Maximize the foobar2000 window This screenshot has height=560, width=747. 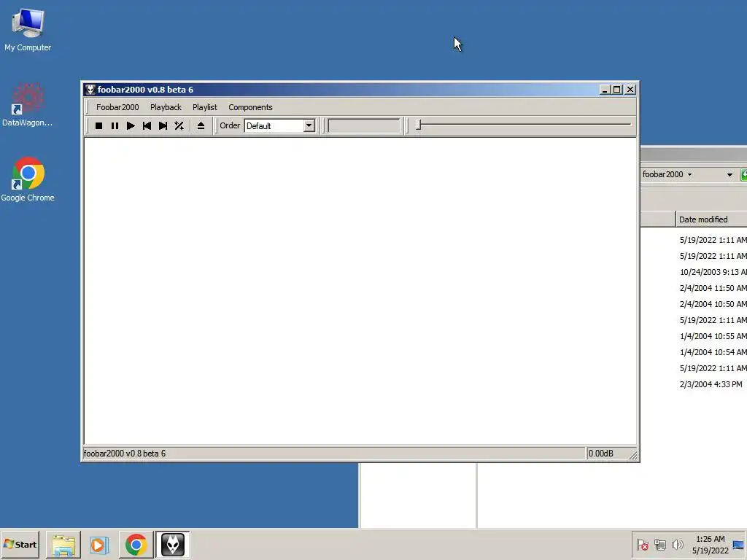click(x=617, y=90)
